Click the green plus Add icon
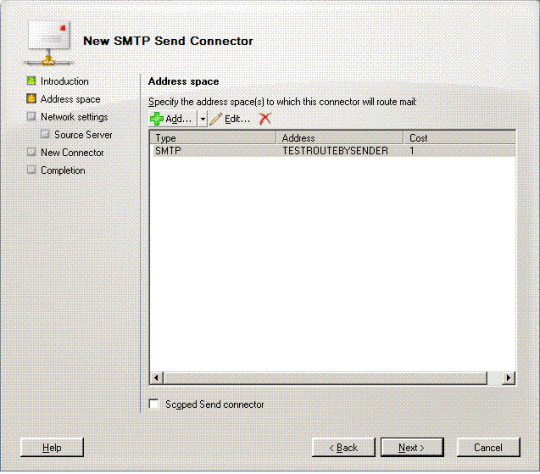The height and width of the screenshot is (474, 540). point(157,119)
